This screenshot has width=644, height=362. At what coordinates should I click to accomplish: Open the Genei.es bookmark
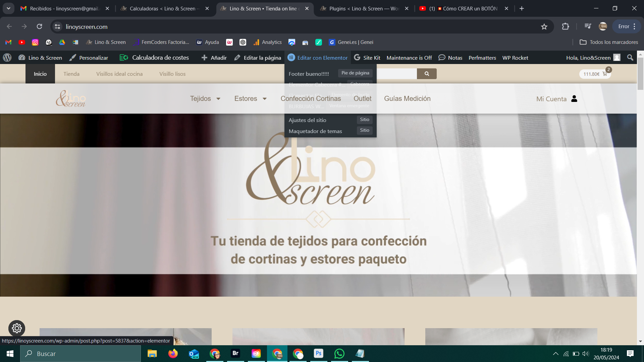click(351, 42)
